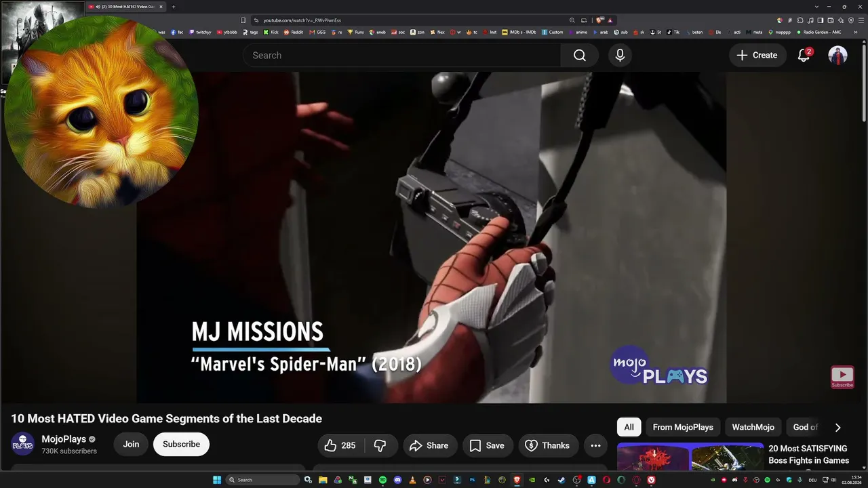The width and height of the screenshot is (868, 488).
Task: Open a new browser tab
Action: pos(173,7)
